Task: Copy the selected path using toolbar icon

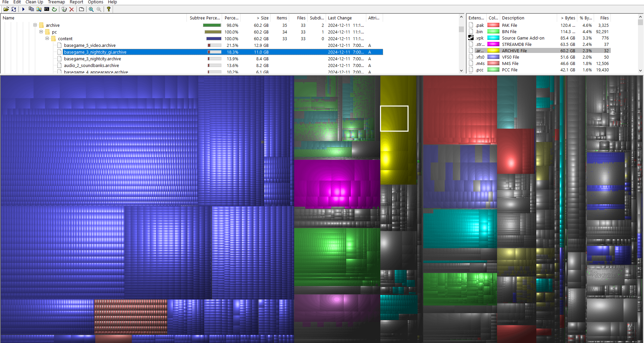Action: click(x=31, y=9)
